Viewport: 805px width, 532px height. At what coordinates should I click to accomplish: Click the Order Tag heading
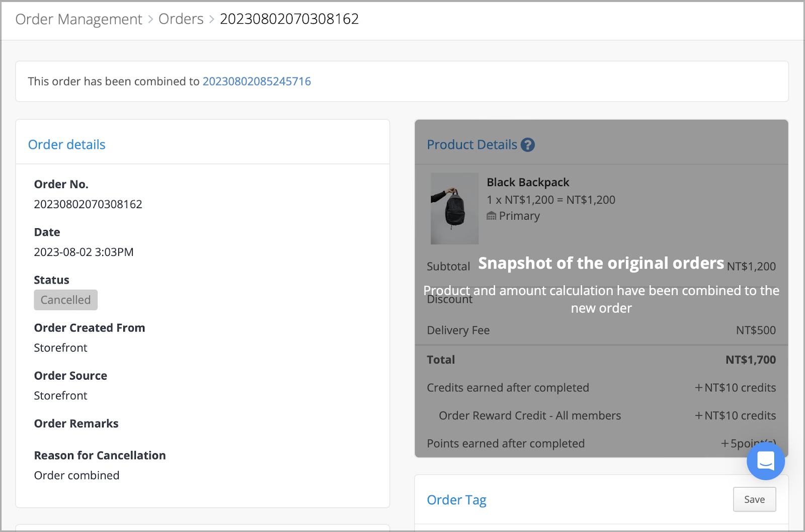tap(456, 500)
